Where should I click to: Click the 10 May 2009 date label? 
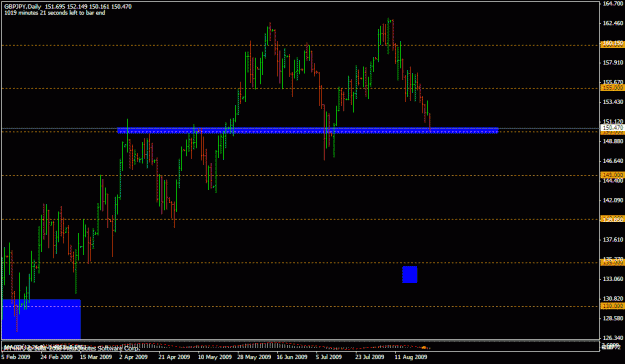coord(214,357)
